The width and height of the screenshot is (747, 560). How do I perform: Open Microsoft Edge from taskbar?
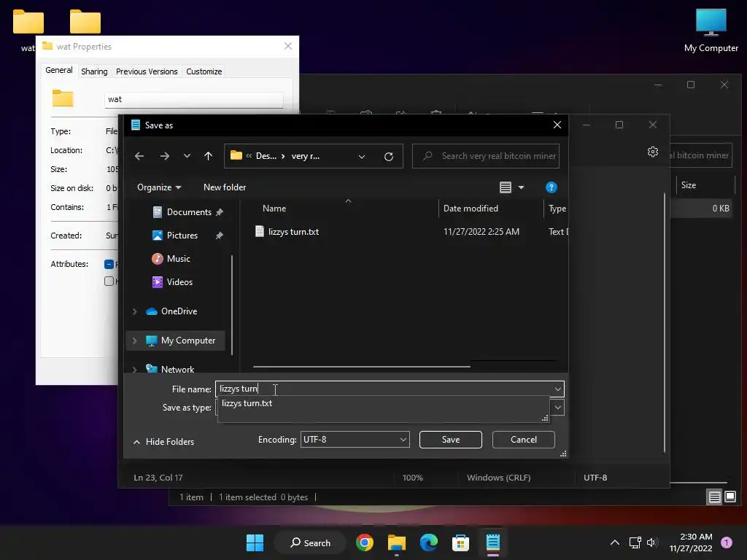pos(429,542)
